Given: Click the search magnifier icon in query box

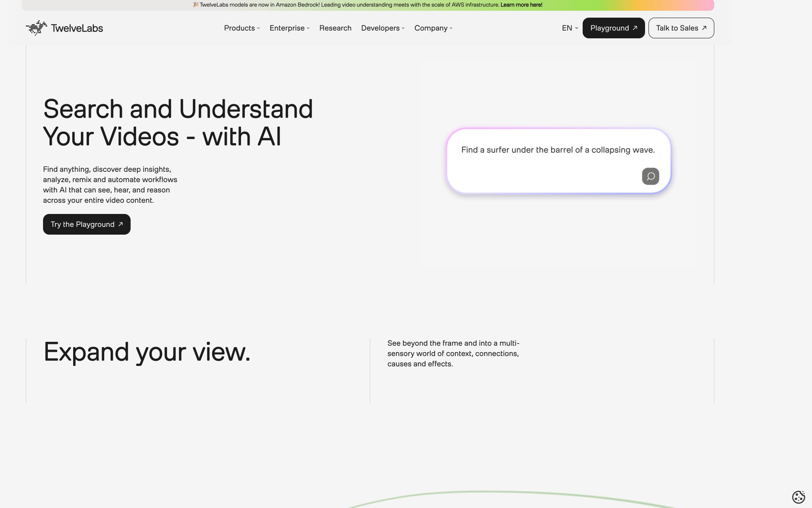Looking at the screenshot, I should 650,176.
